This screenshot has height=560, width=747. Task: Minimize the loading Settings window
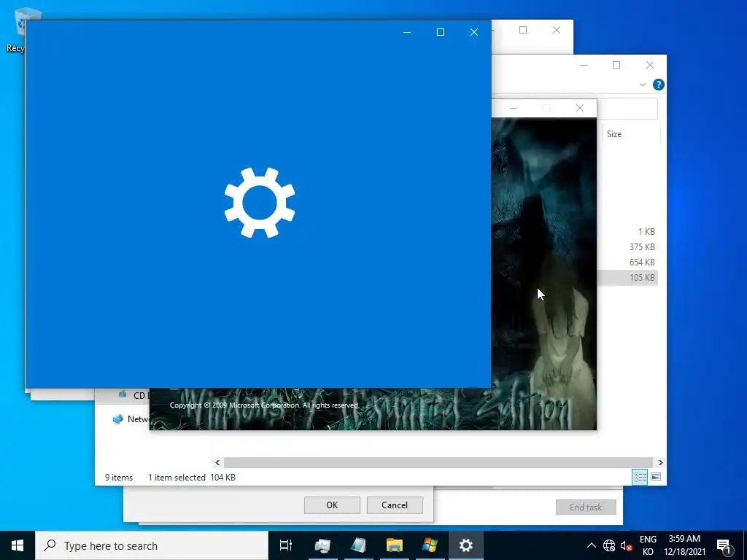point(407,32)
